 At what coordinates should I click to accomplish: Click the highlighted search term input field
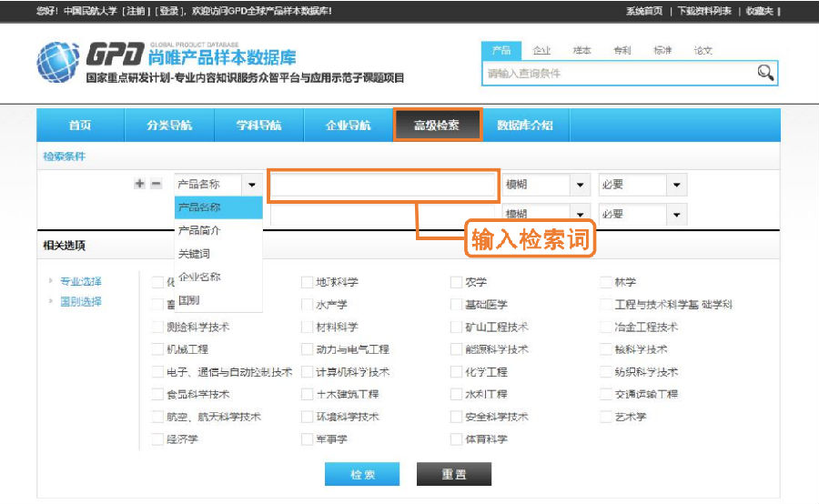tap(382, 185)
